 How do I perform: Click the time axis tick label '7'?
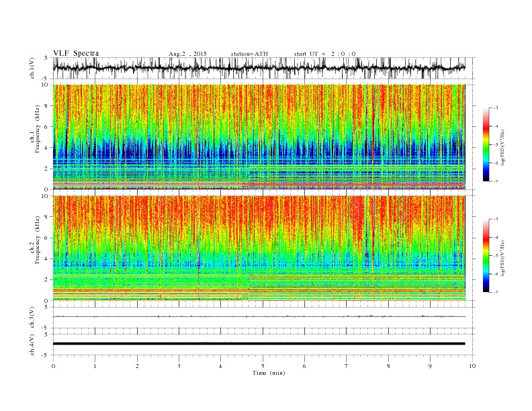pyautogui.click(x=347, y=366)
